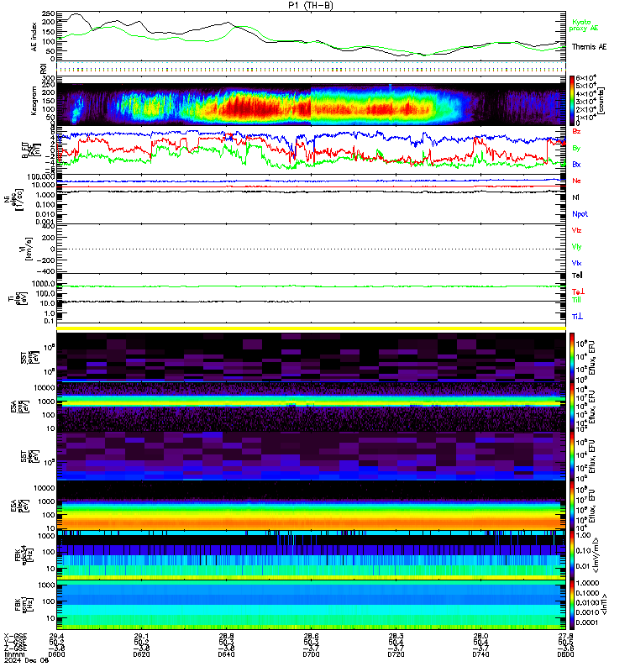Select the green Kyoto proxy AE legend label
This screenshot has height=672, width=630.
coord(583,25)
